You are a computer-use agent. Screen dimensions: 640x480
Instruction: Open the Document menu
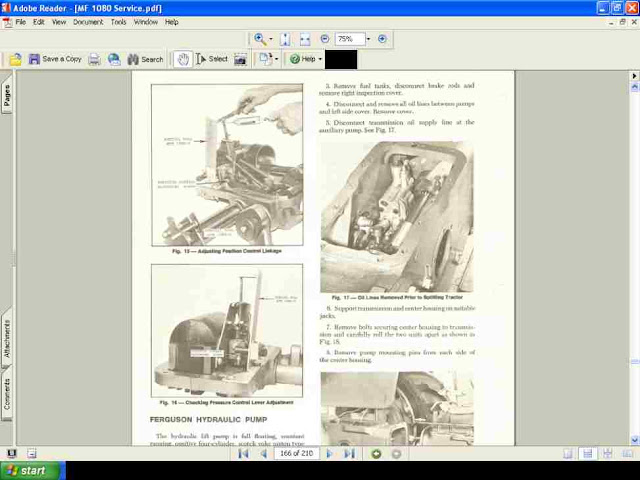(x=87, y=22)
